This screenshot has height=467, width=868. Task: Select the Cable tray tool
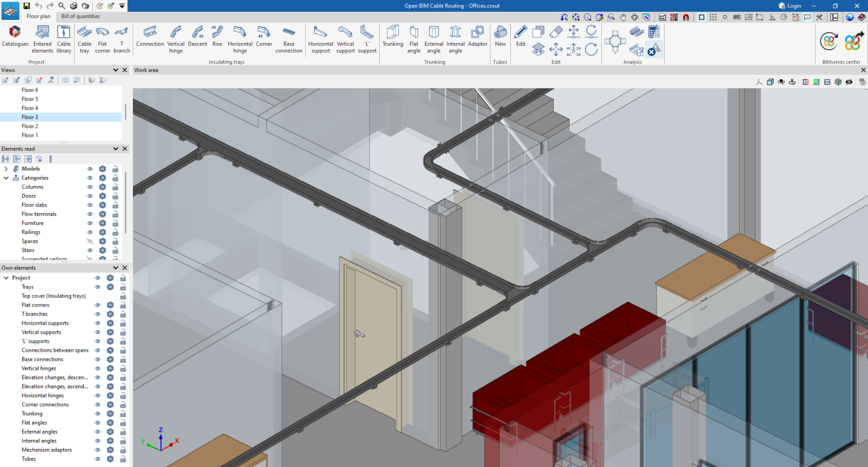pyautogui.click(x=84, y=38)
